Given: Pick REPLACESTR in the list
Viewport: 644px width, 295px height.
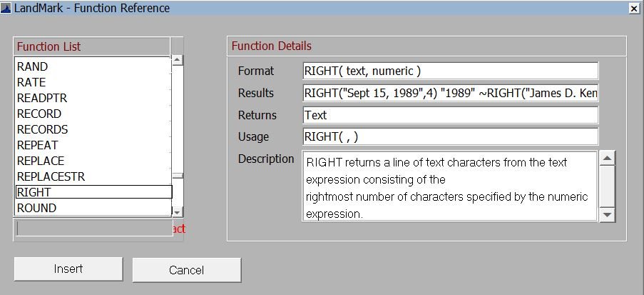Looking at the screenshot, I should 50,176.
